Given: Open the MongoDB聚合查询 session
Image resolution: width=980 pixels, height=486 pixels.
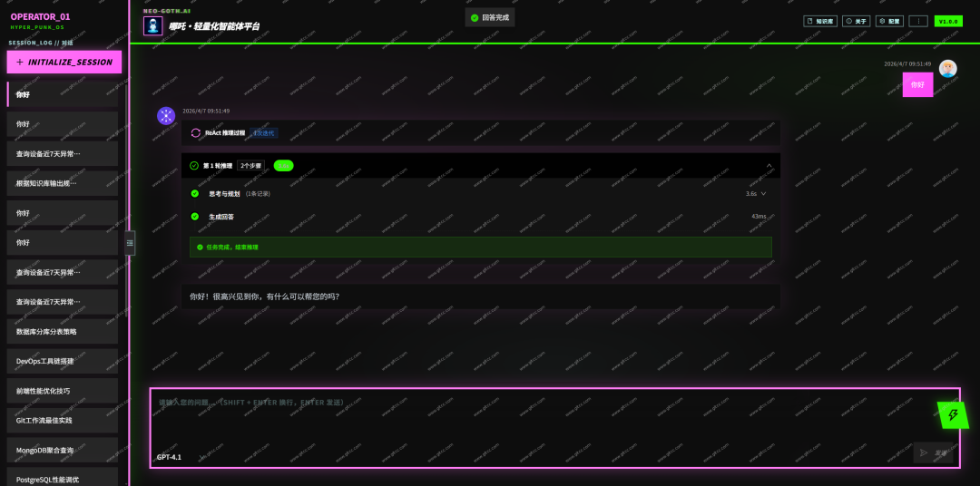Looking at the screenshot, I should [63, 450].
